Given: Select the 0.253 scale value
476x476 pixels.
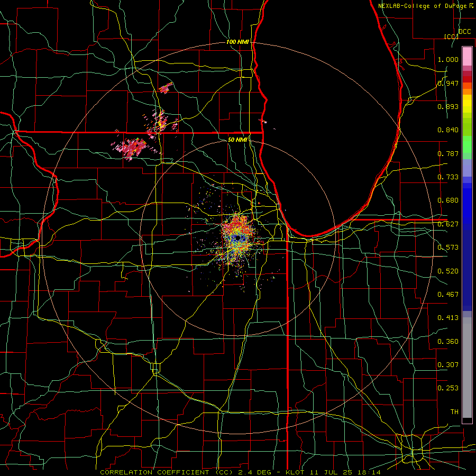Looking at the screenshot, I should (x=448, y=388).
